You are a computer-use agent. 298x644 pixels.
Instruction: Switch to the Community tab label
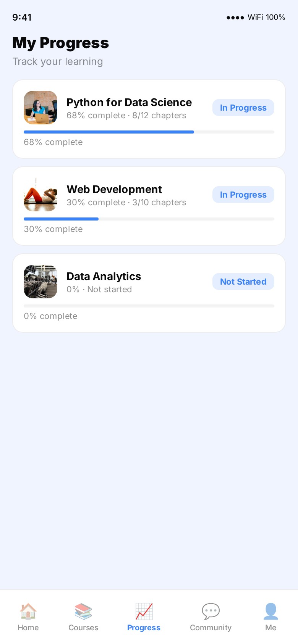(x=211, y=628)
